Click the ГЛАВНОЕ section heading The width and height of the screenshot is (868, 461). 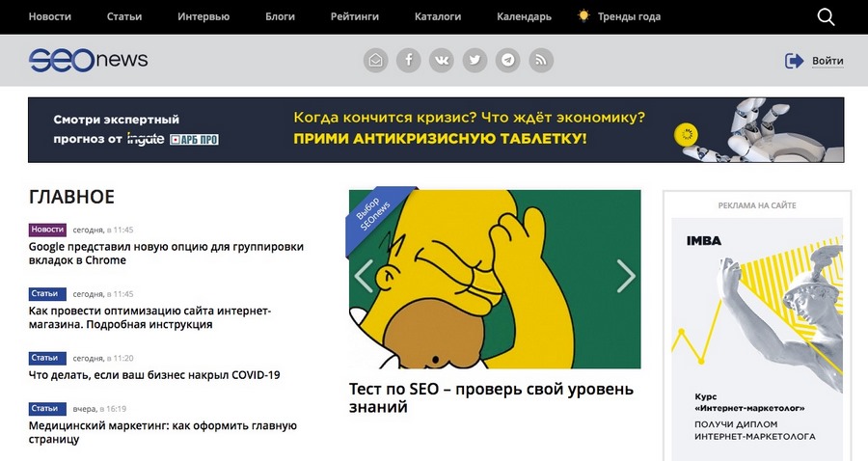click(71, 197)
